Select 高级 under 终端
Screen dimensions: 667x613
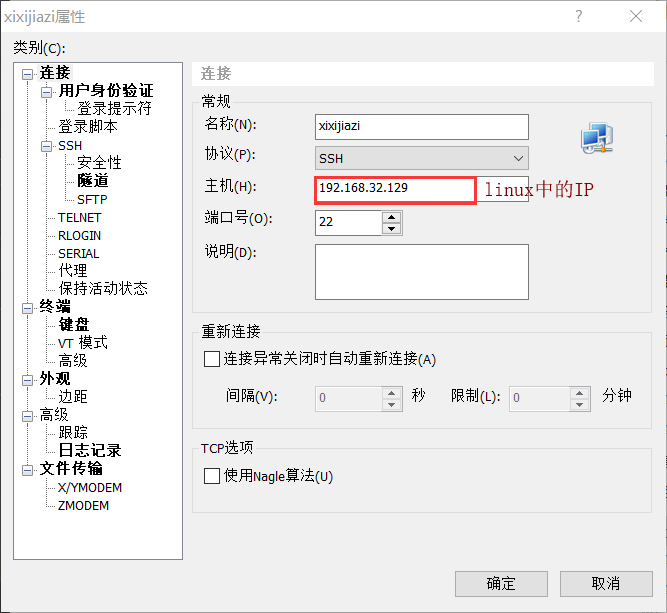(x=73, y=361)
